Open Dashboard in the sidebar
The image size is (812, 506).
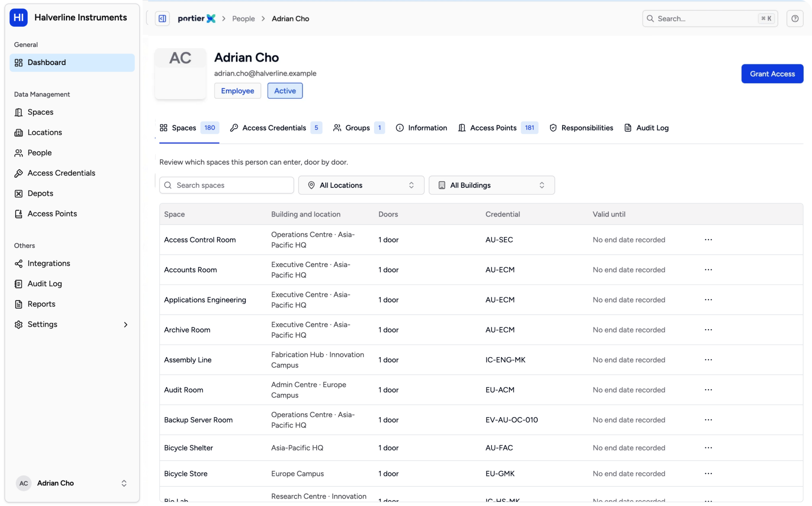pyautogui.click(x=72, y=63)
